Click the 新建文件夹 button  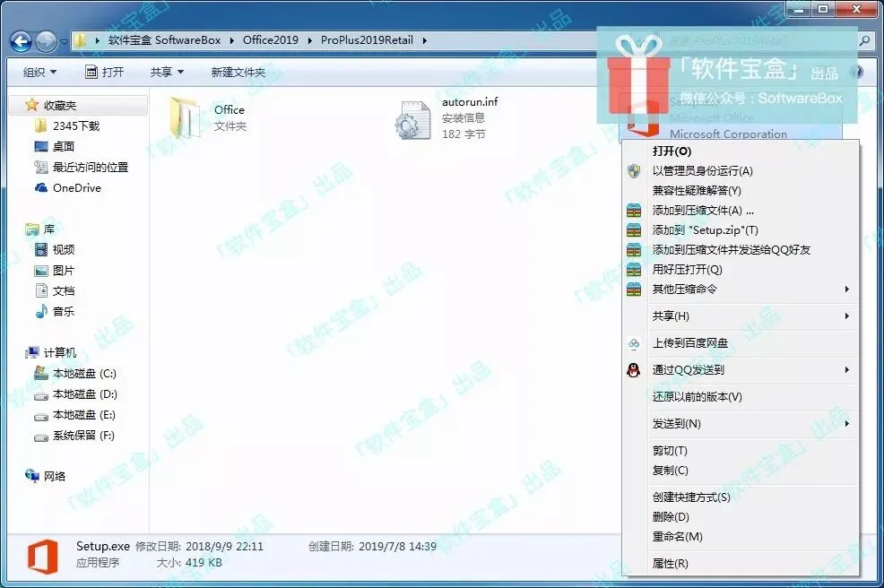point(238,73)
